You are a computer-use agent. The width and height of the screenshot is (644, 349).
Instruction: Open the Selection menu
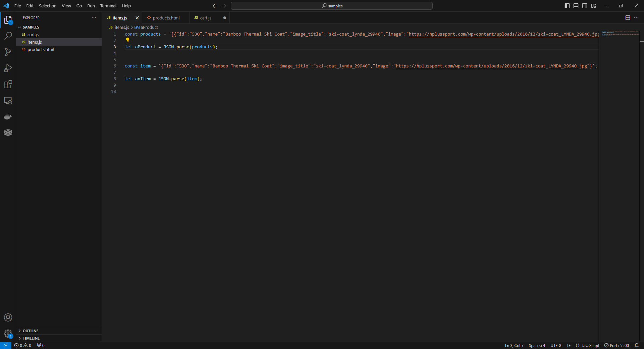click(48, 6)
